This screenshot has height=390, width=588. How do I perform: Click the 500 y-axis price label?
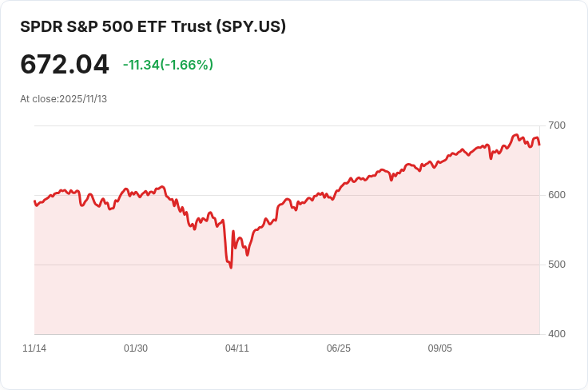(x=557, y=265)
